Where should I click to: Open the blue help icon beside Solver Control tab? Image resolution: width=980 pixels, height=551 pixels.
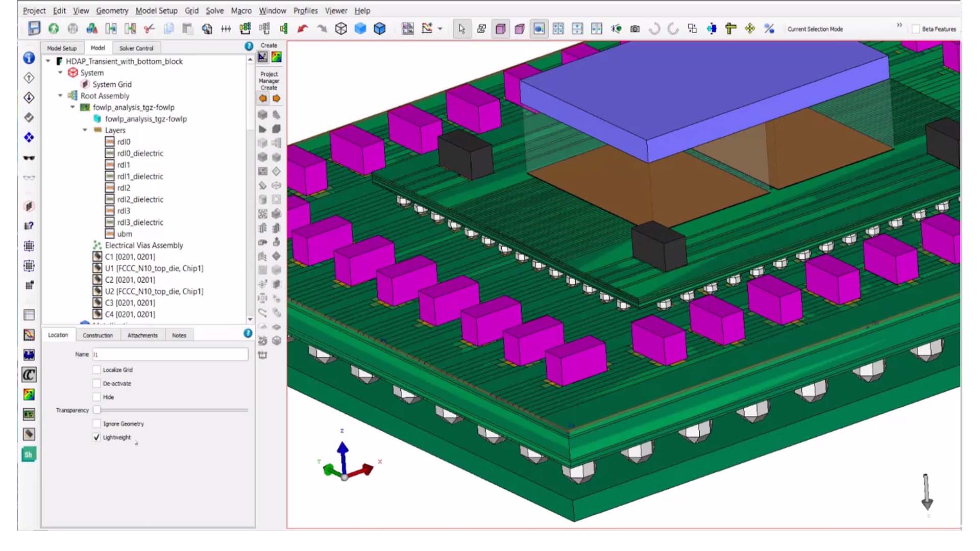pos(249,46)
